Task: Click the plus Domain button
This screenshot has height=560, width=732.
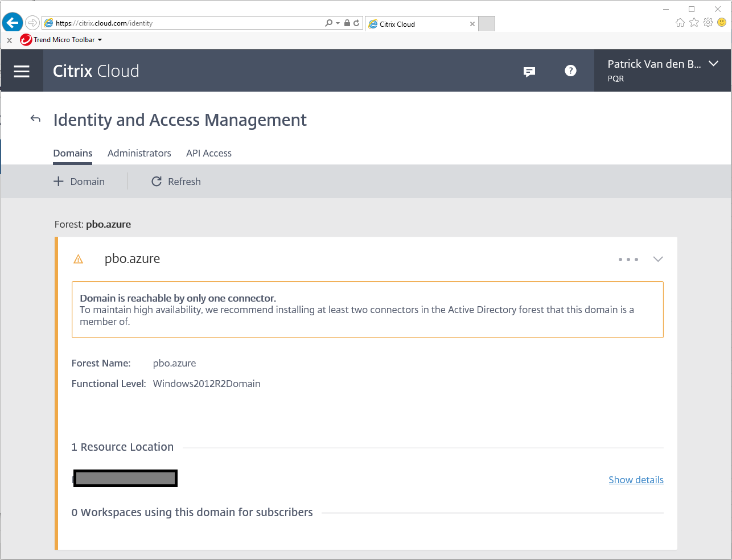Action: pos(79,182)
